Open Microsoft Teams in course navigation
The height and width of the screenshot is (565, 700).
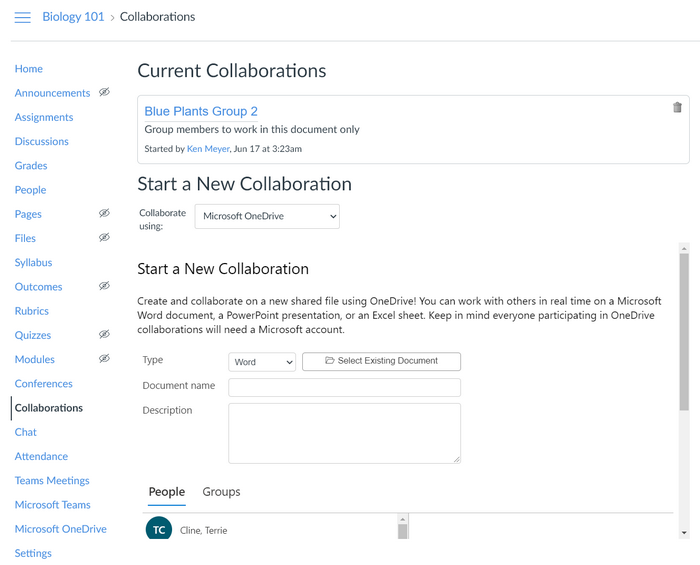click(x=52, y=505)
